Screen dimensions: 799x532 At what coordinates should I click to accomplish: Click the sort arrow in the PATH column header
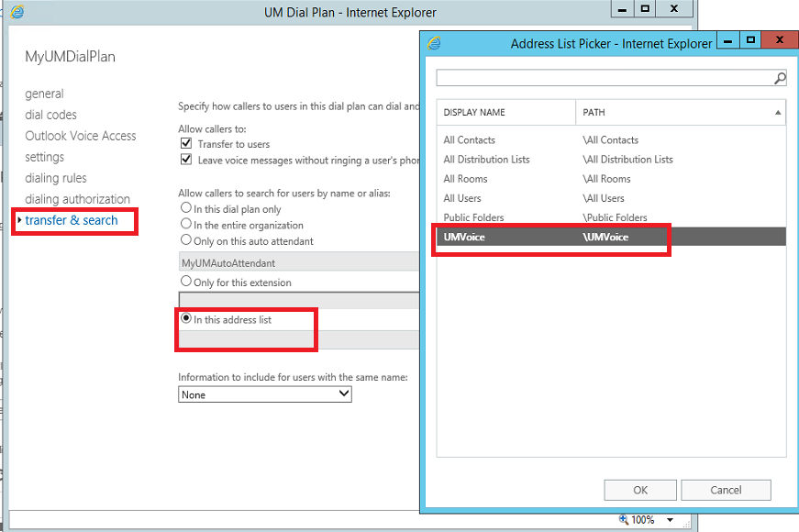[x=778, y=113]
